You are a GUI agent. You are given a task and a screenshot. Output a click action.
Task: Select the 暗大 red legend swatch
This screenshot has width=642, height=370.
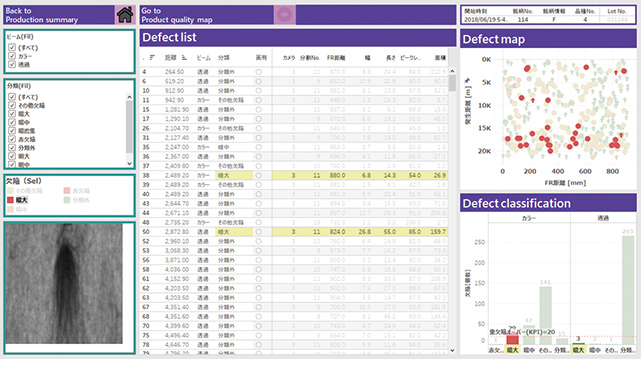pos(11,200)
